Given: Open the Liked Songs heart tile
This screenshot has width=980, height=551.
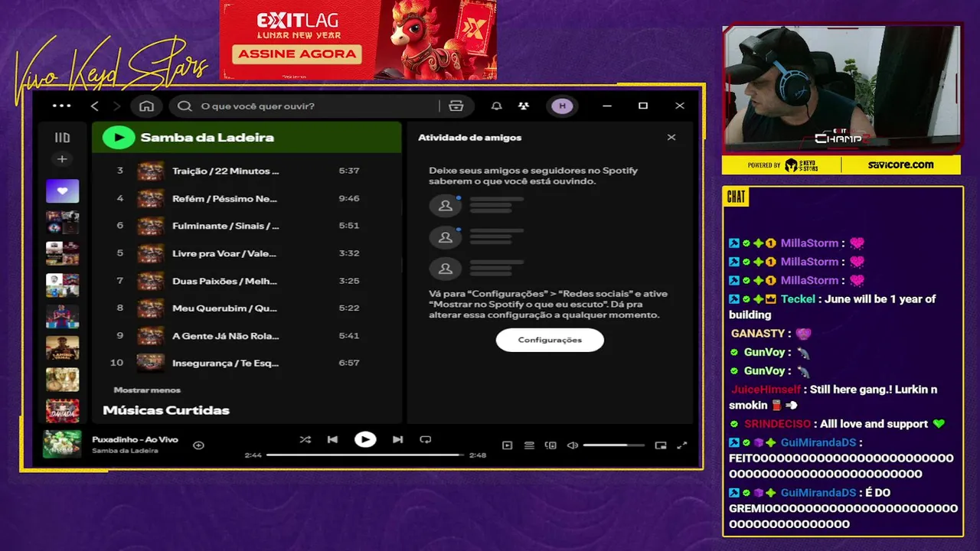Looking at the screenshot, I should [x=62, y=191].
